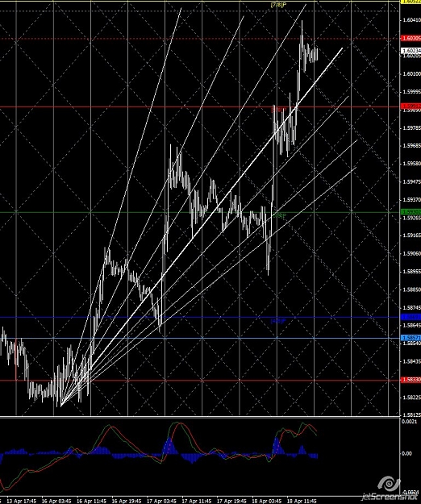Image resolution: width=421 pixels, height=504 pixels.
Task: Click the red 1.60305 price level tag
Action: 411,38
